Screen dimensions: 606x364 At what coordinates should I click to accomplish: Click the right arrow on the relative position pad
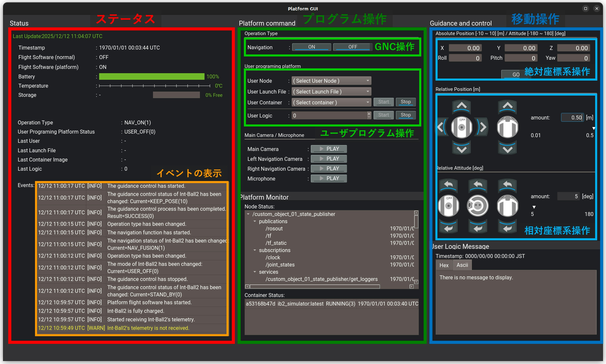(x=482, y=127)
